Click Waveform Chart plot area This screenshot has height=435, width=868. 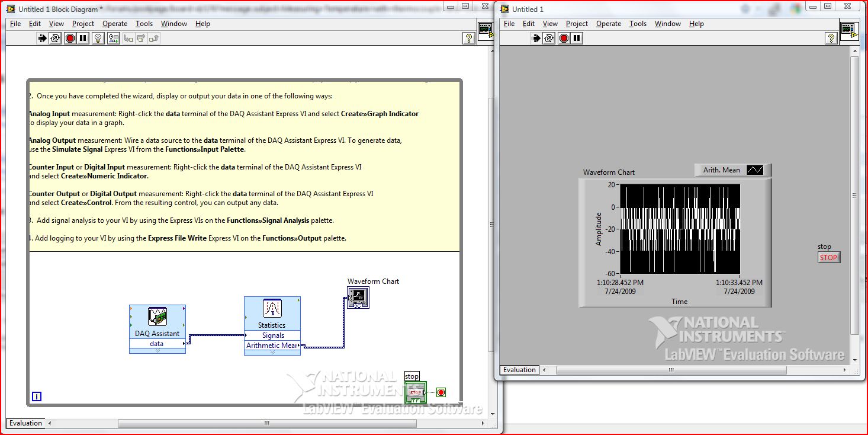tap(680, 228)
